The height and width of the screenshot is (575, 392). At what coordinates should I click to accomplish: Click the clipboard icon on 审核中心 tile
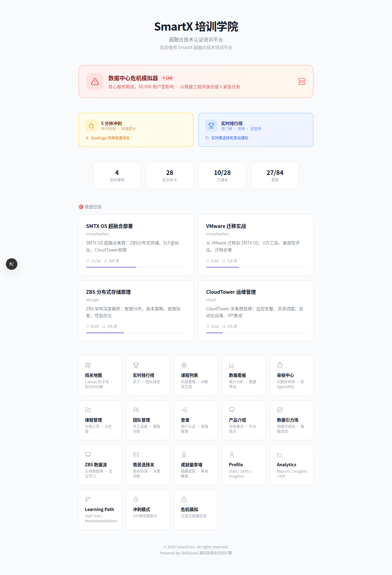coord(280,365)
